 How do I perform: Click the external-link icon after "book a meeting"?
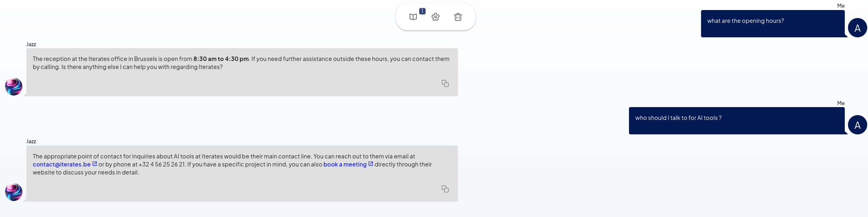pyautogui.click(x=371, y=164)
